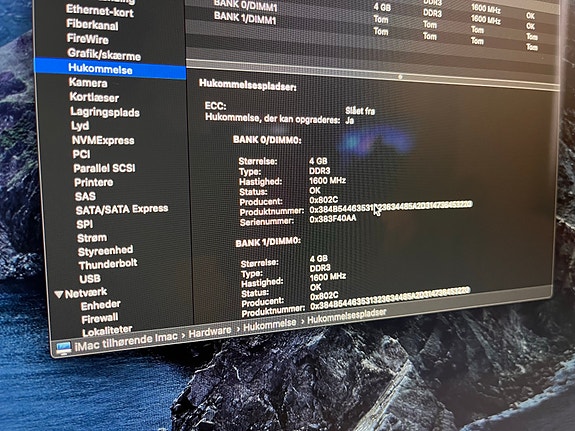Click the iMac computer icon in path bar

(x=63, y=348)
